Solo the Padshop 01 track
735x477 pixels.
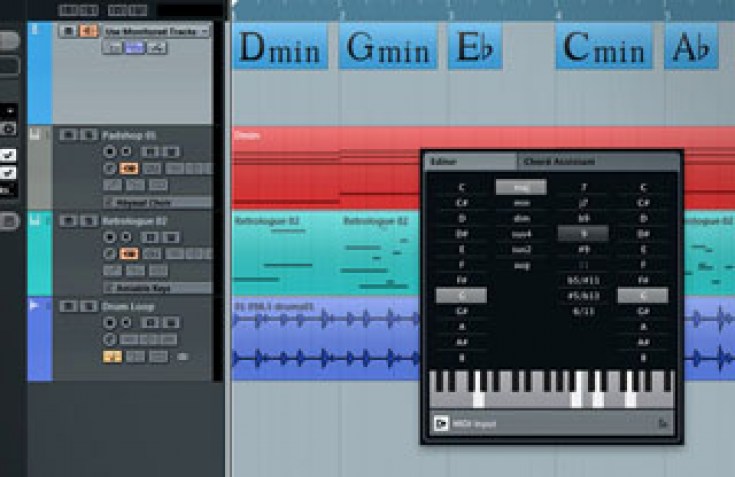pyautogui.click(x=88, y=135)
